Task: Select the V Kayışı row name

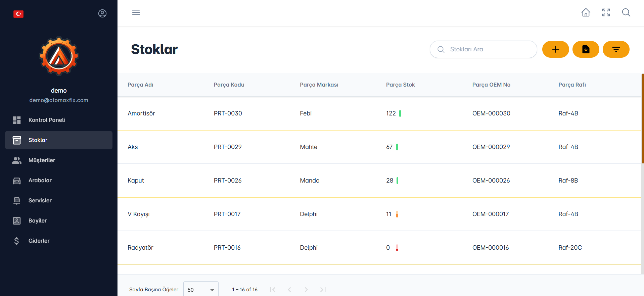Action: click(139, 214)
